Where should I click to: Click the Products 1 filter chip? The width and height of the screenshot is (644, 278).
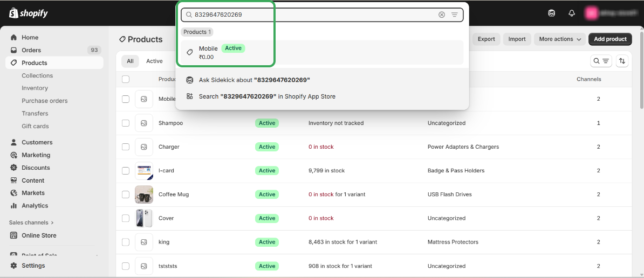coord(197,32)
